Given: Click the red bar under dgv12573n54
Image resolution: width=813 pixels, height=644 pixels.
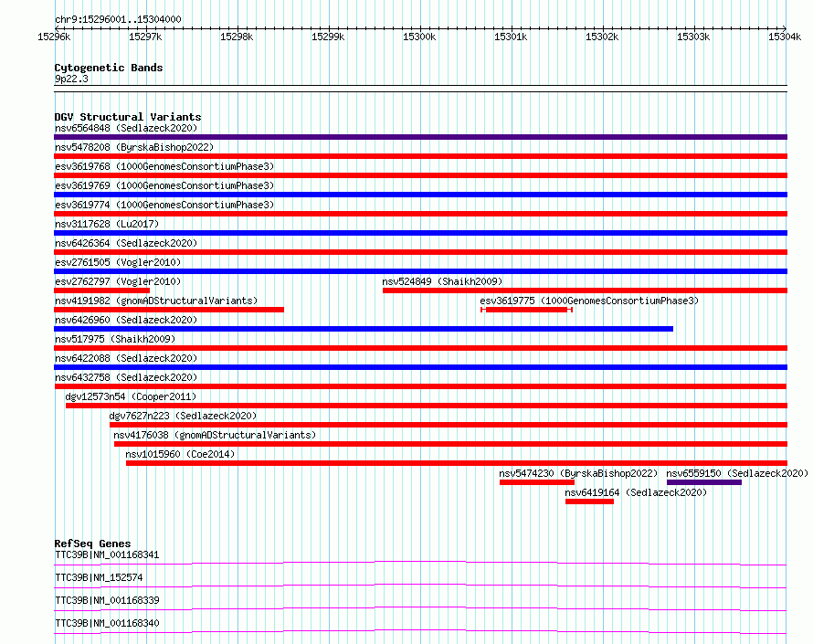Looking at the screenshot, I should 427,406.
